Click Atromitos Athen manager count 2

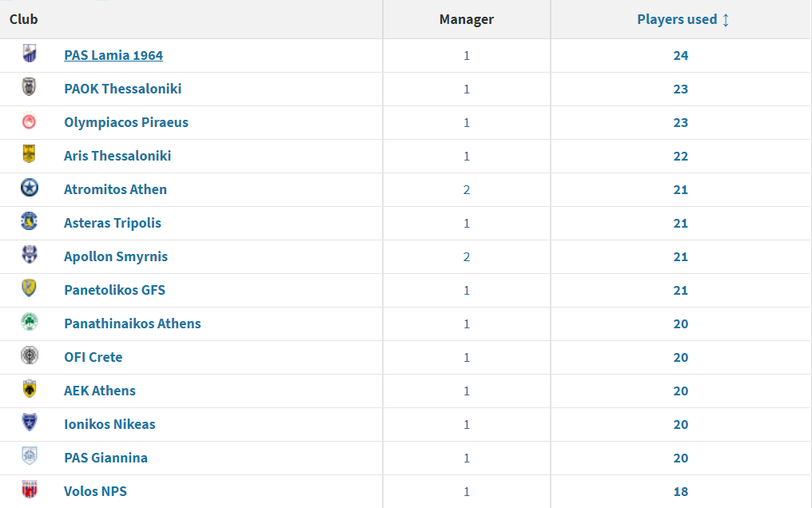point(467,190)
